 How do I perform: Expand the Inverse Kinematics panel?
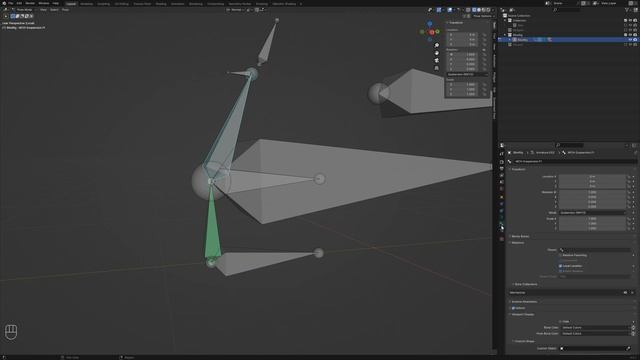(523, 302)
